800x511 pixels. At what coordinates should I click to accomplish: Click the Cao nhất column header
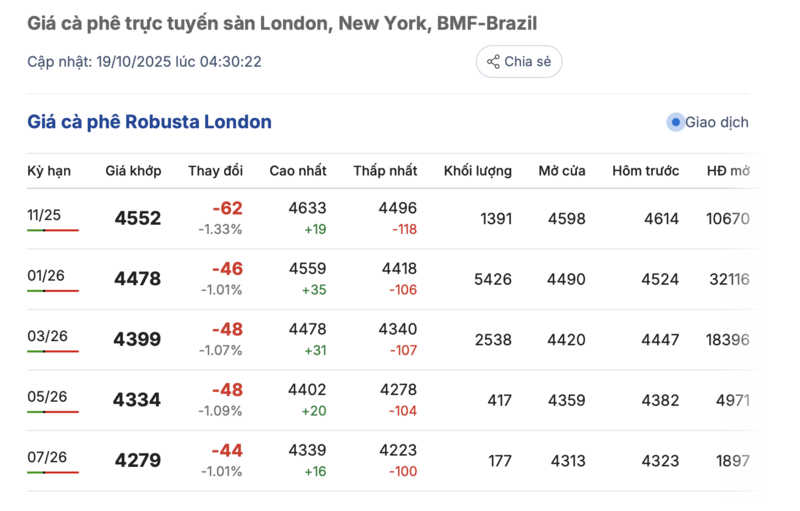[298, 171]
